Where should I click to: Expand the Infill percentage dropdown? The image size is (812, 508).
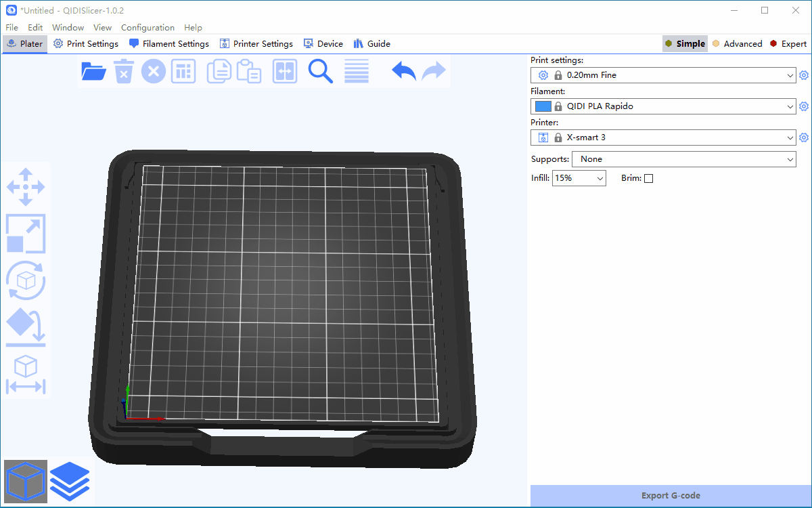601,177
